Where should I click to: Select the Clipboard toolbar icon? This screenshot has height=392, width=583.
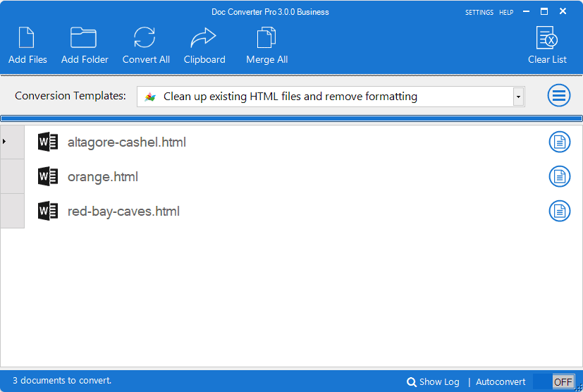tap(204, 37)
